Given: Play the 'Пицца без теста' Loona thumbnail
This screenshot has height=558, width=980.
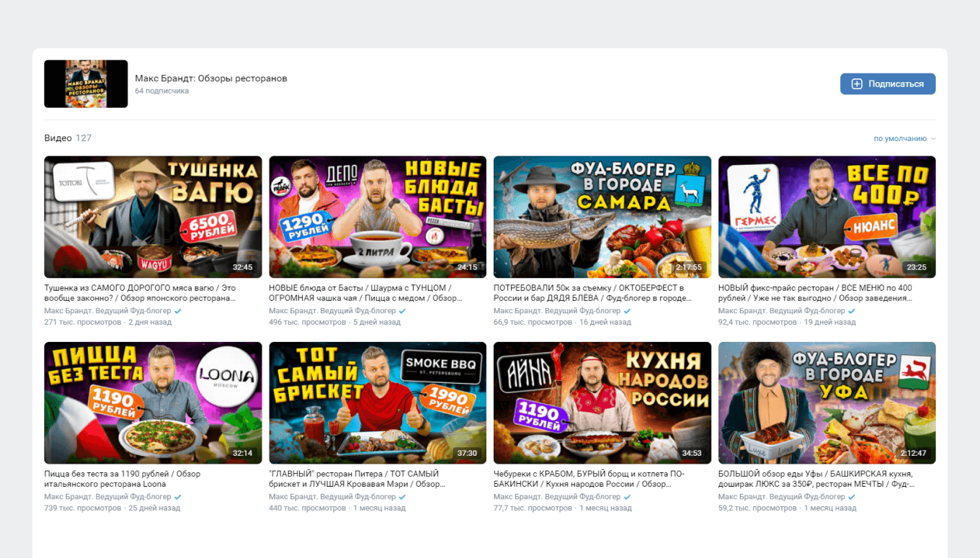Looking at the screenshot, I should click(x=153, y=402).
